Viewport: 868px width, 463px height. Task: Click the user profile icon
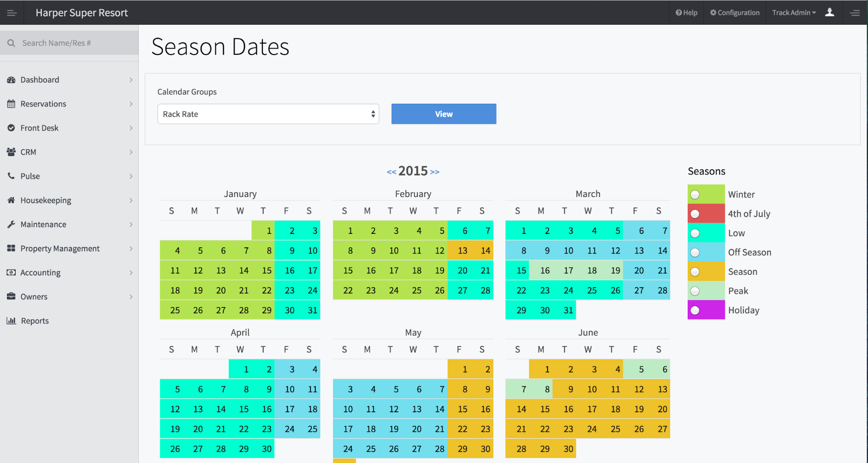tap(829, 13)
